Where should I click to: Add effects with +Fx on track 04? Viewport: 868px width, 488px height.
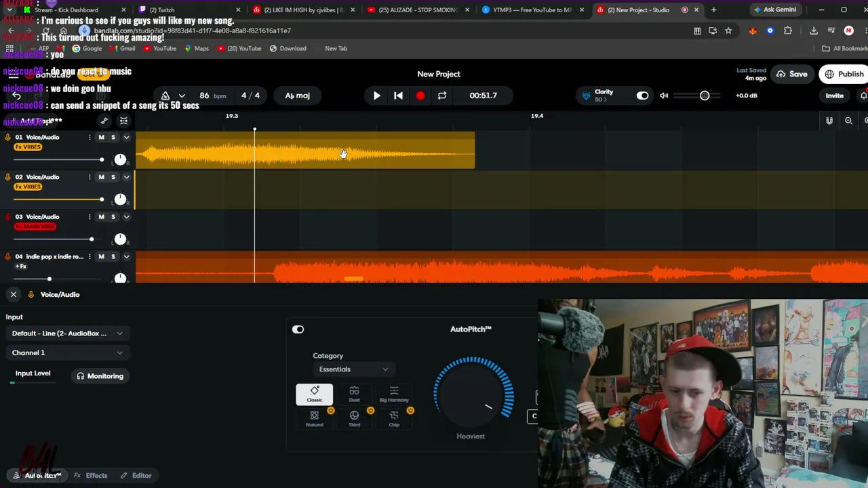20,266
